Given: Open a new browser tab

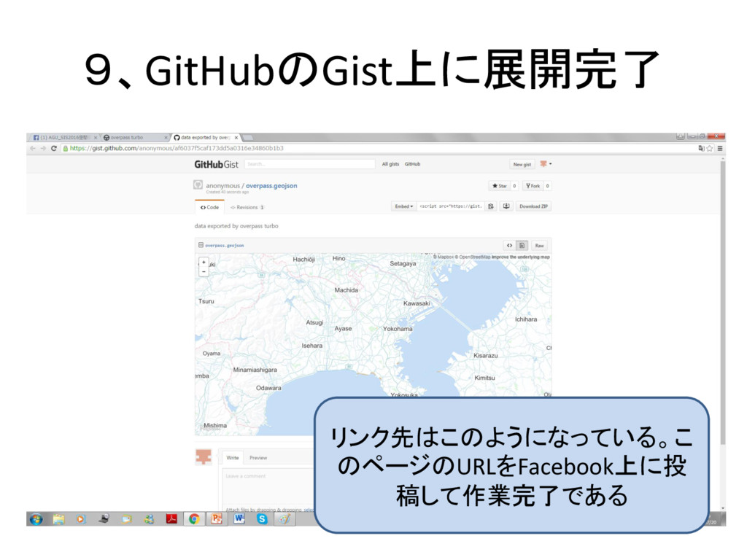Looking at the screenshot, I should [x=248, y=138].
